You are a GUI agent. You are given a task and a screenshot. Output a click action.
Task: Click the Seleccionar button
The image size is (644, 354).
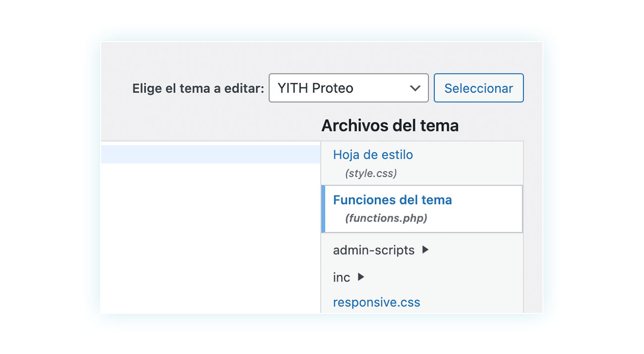click(479, 88)
